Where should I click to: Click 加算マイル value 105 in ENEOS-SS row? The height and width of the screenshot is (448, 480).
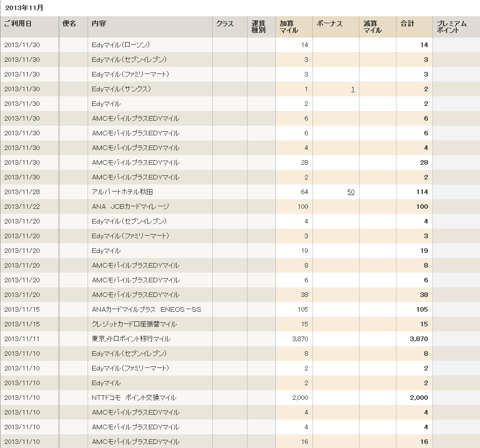(303, 310)
